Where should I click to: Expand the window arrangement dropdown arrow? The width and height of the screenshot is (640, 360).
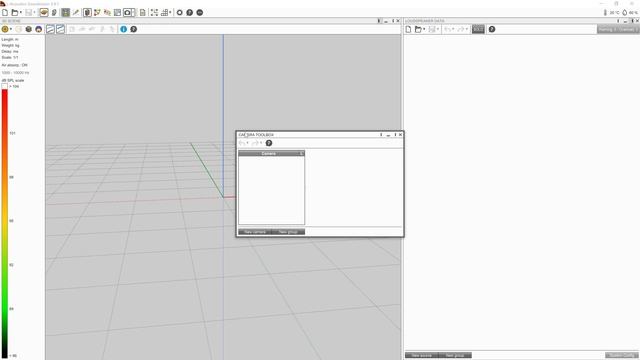[170, 13]
